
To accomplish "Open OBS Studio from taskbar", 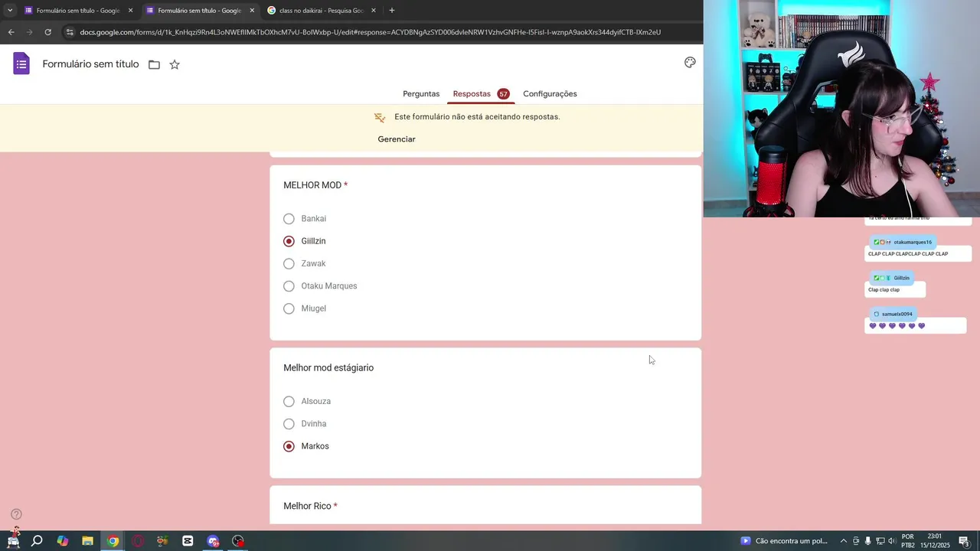I will pos(238,541).
